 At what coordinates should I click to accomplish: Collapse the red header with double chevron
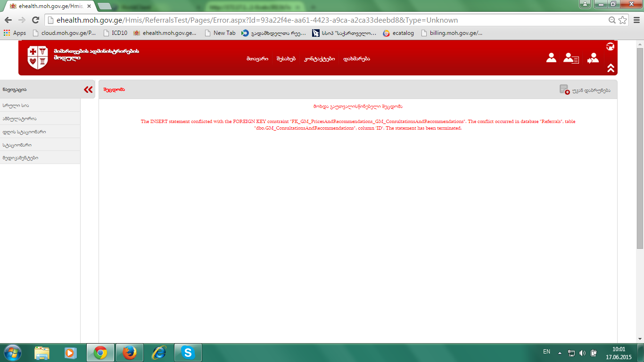[611, 68]
